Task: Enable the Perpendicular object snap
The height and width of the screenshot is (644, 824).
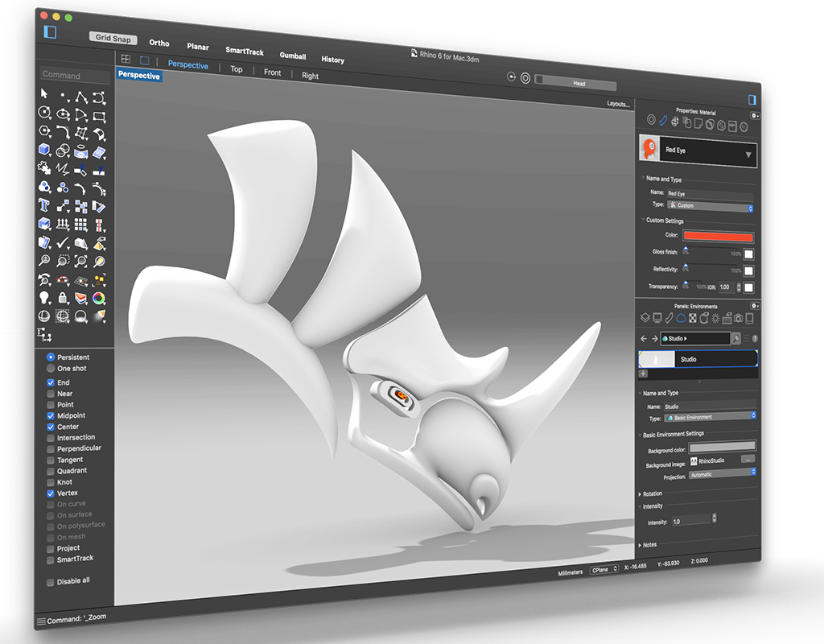Action: pos(51,449)
